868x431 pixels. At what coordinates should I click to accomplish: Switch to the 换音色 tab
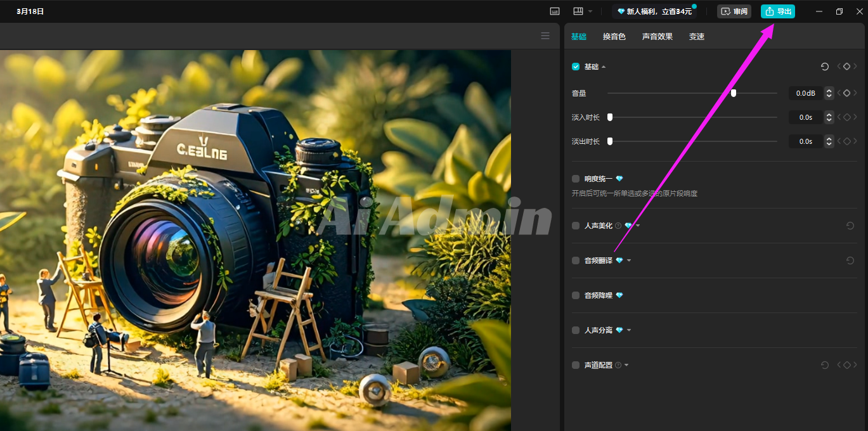pyautogui.click(x=614, y=37)
